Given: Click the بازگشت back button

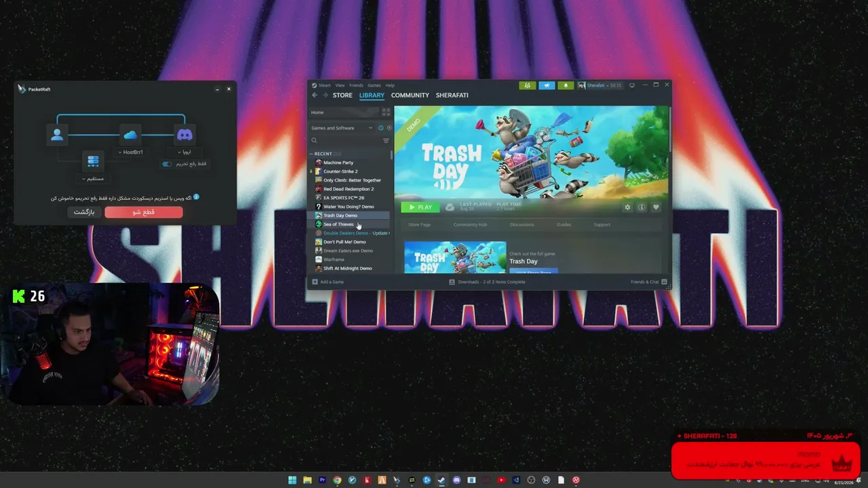Looking at the screenshot, I should [x=84, y=212].
